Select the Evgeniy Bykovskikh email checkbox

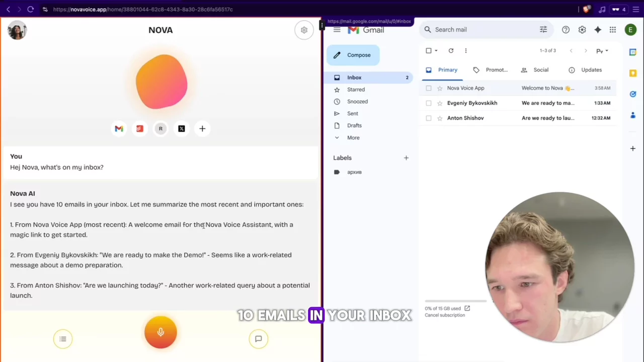[x=429, y=103]
